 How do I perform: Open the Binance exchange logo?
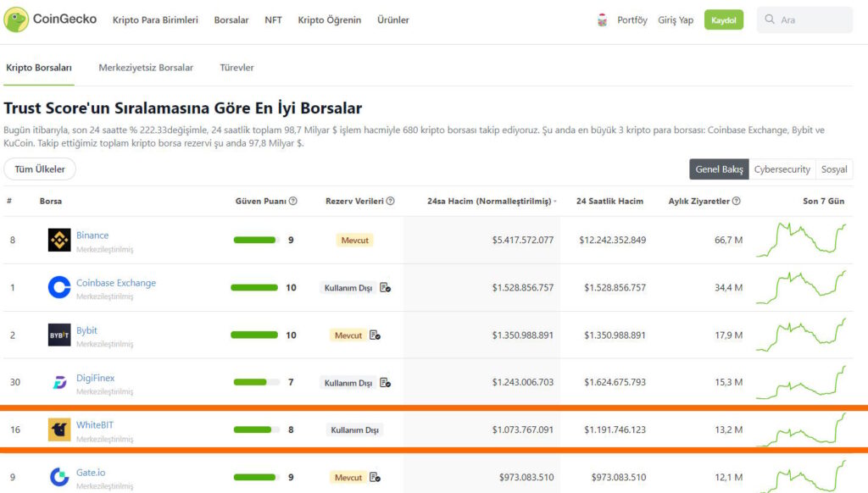59,240
